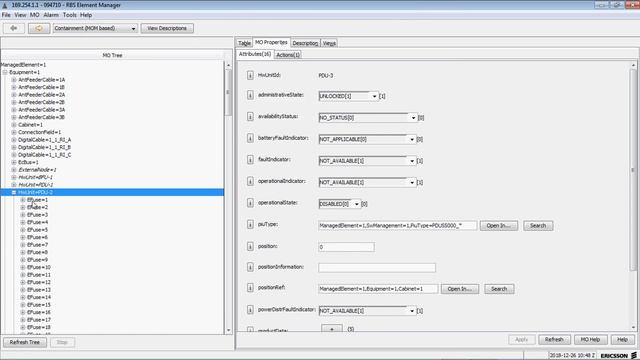The height and width of the screenshot is (360, 640).
Task: Collapse the Equipment=1 tree node
Action: click(5, 72)
